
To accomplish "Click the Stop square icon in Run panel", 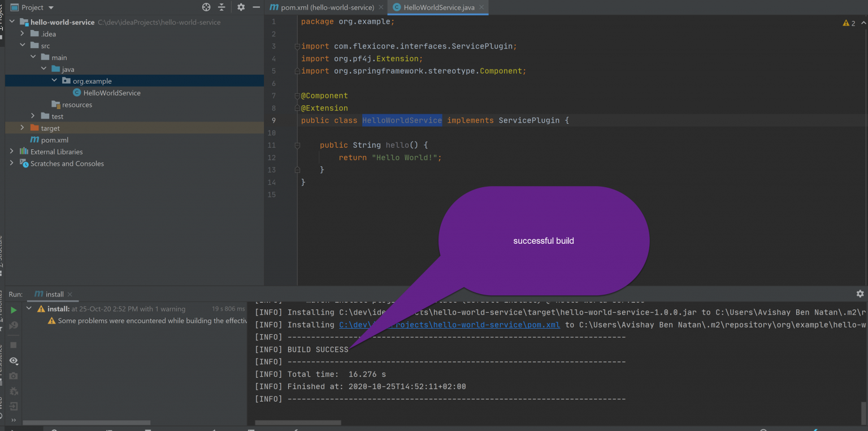I will [x=14, y=345].
